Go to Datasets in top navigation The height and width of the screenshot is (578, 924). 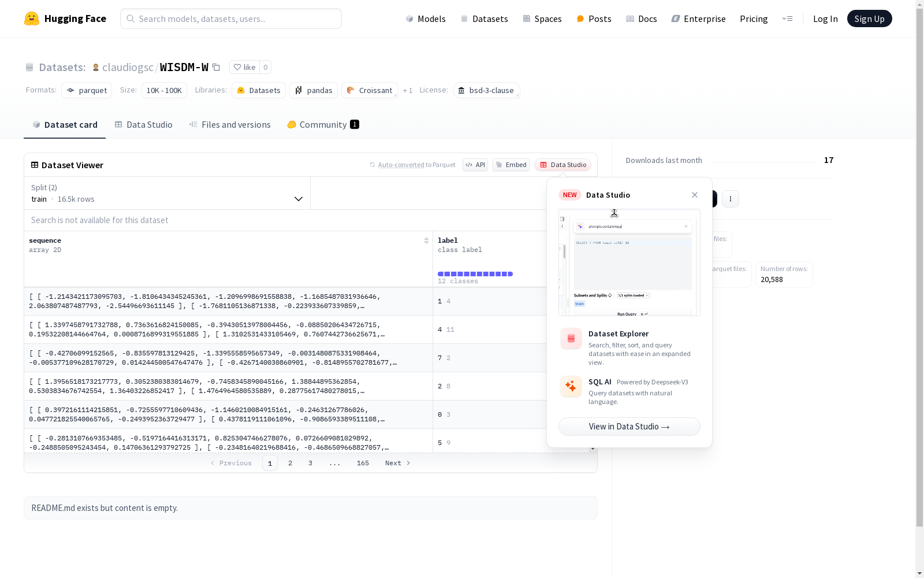[484, 18]
